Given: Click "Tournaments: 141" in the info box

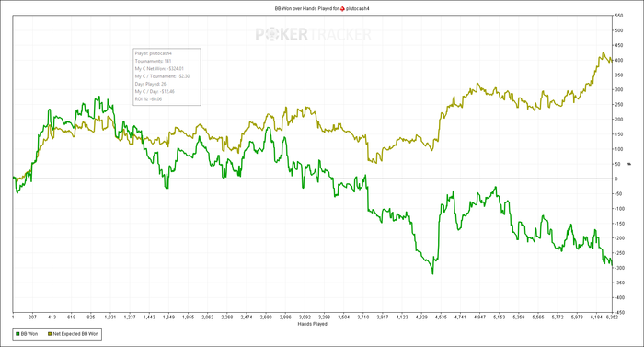Looking at the screenshot, I should (154, 61).
